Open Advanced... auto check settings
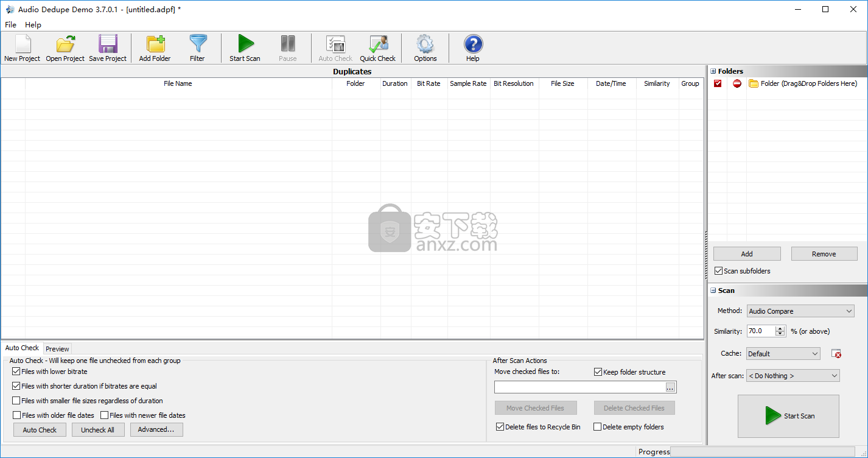The image size is (868, 458). pos(156,429)
